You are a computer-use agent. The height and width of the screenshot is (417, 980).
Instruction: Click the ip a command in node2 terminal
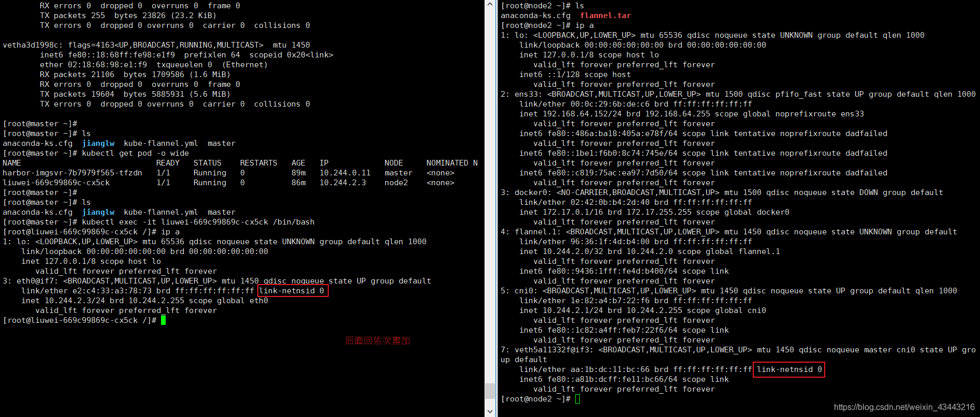584,25
